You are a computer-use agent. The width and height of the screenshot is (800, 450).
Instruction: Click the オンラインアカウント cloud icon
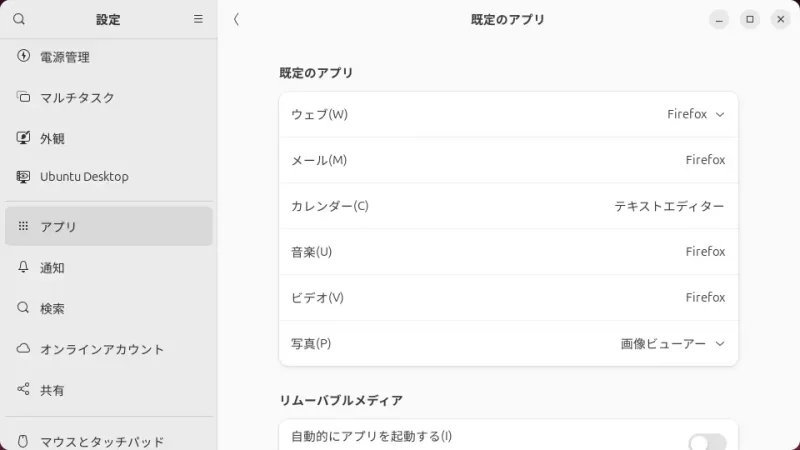coord(24,349)
